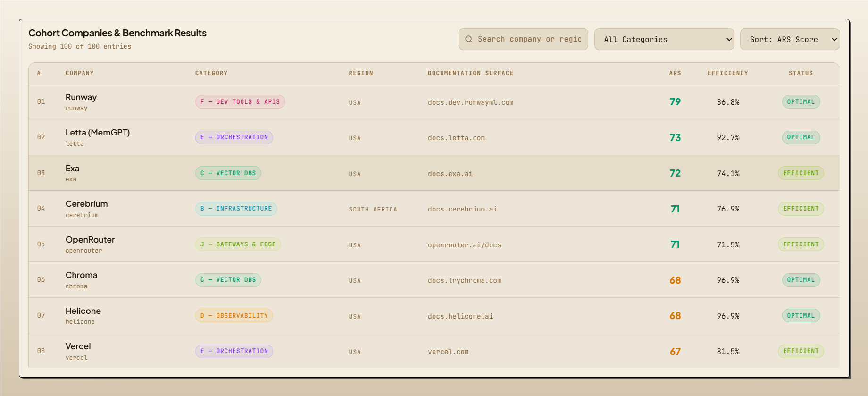This screenshot has width=868, height=396.
Task: Click docs.cerebrium.ai documentation surface
Action: (463, 209)
